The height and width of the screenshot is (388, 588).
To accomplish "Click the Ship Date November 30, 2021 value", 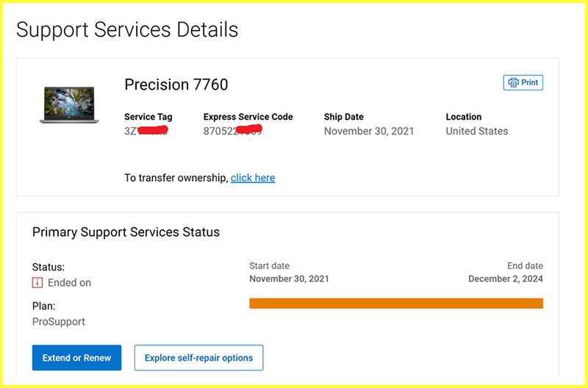I will [369, 132].
